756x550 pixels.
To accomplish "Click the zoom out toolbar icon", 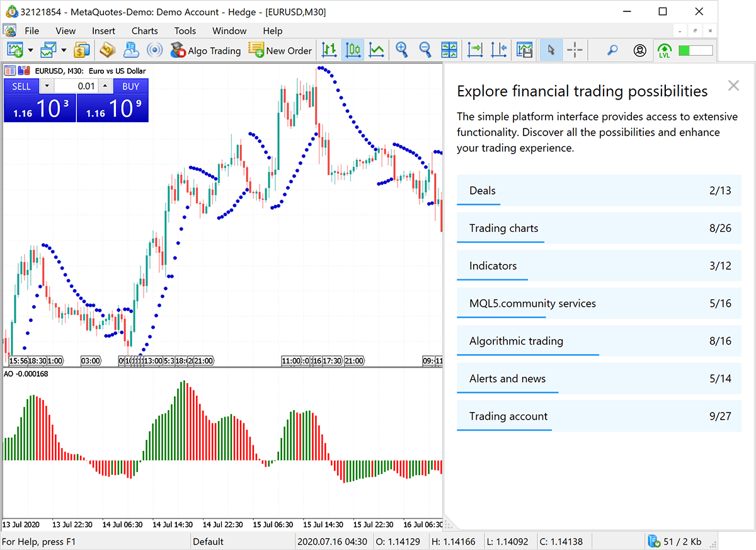I will (x=425, y=50).
